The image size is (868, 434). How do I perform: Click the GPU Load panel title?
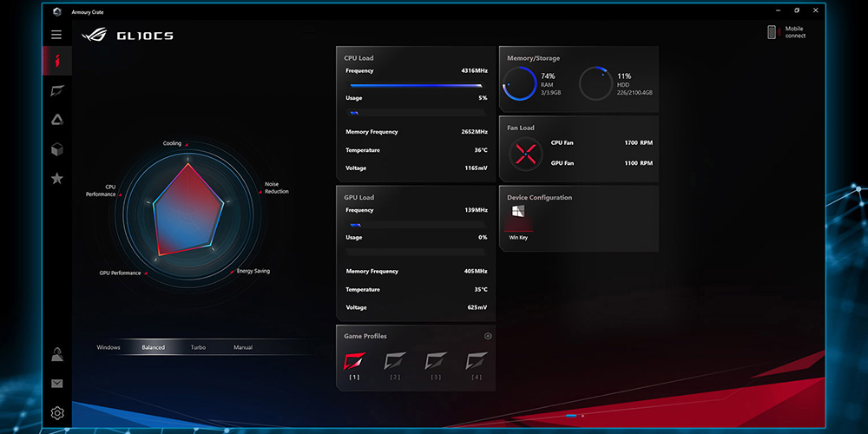tap(359, 198)
